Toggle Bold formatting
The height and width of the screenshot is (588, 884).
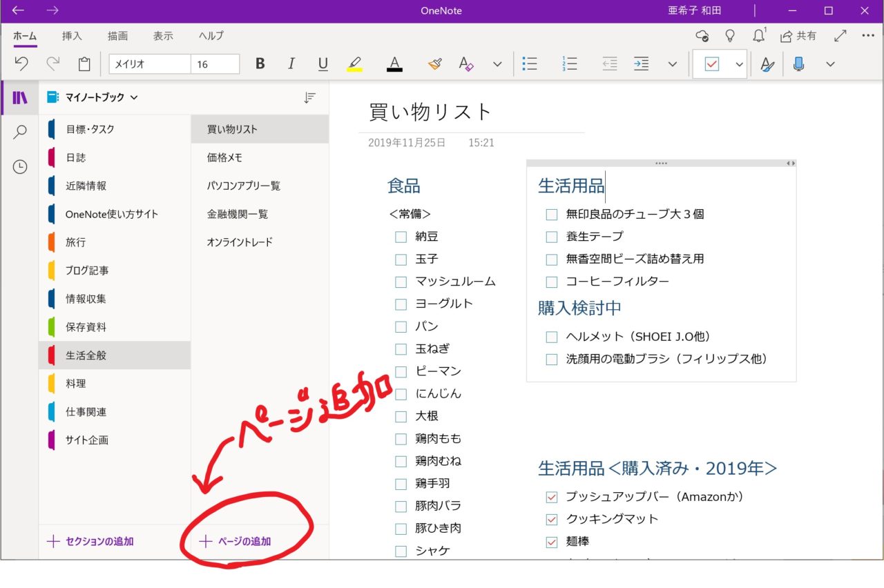(260, 64)
